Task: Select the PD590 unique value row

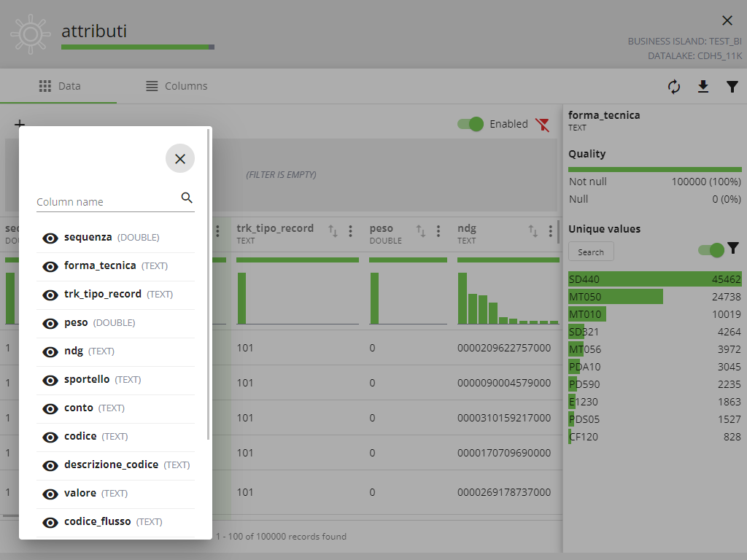Action: [x=654, y=384]
